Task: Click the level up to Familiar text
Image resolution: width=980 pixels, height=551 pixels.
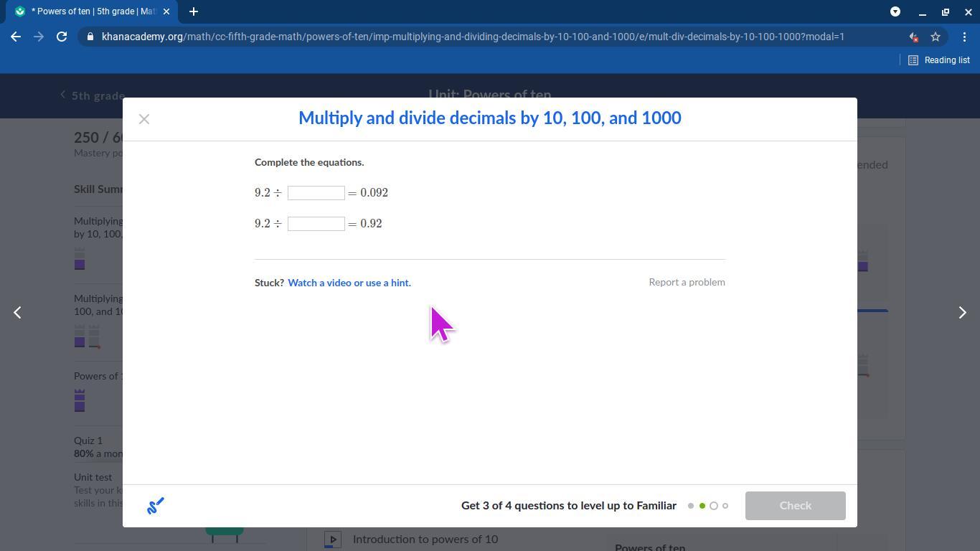Action: (569, 506)
